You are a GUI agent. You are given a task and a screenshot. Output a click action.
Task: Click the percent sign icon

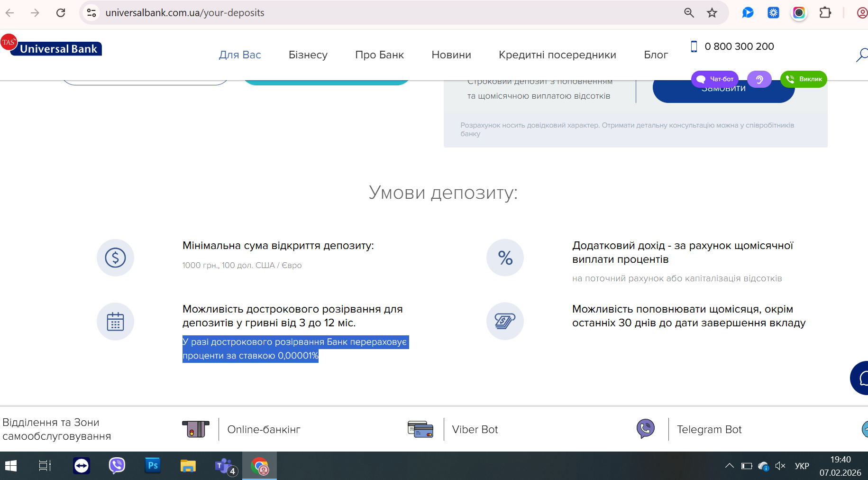(505, 258)
